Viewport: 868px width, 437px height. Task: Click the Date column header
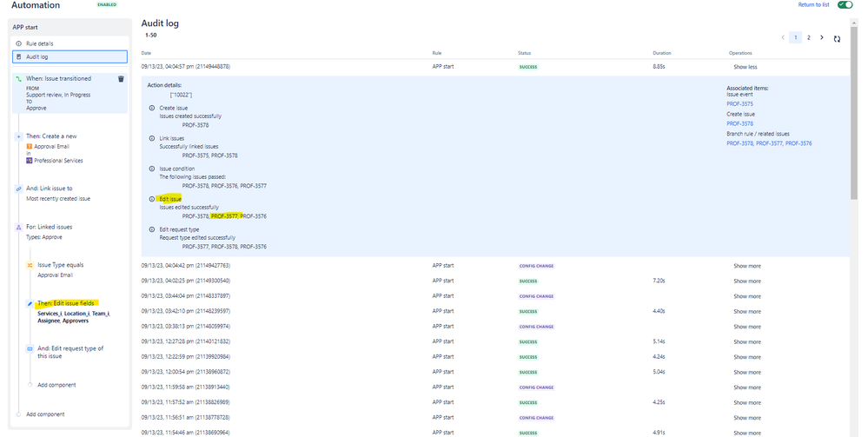click(146, 53)
